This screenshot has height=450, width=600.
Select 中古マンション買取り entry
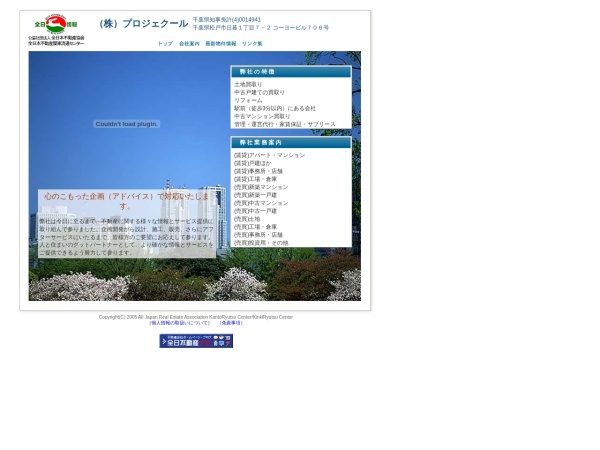262,116
